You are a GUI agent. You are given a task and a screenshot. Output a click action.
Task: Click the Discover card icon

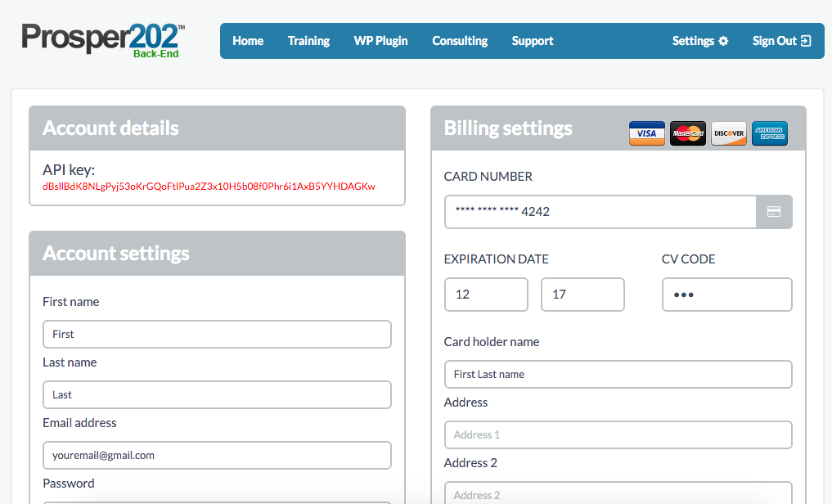[728, 133]
